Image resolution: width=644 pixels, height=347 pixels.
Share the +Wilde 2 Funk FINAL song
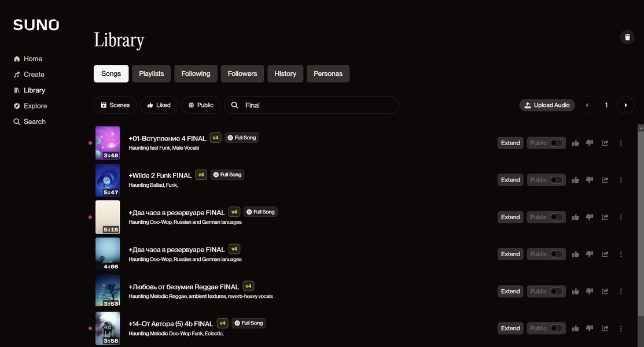605,180
